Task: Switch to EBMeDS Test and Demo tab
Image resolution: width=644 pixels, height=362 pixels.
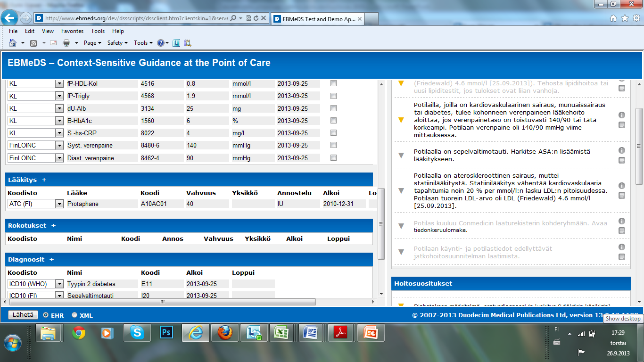Action: coord(317,19)
